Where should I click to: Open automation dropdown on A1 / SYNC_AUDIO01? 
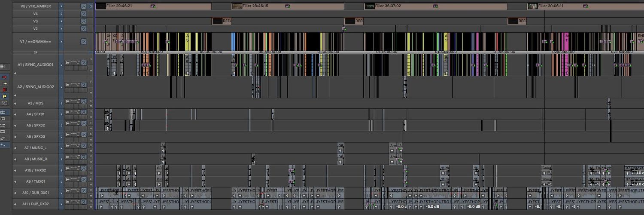(76, 63)
